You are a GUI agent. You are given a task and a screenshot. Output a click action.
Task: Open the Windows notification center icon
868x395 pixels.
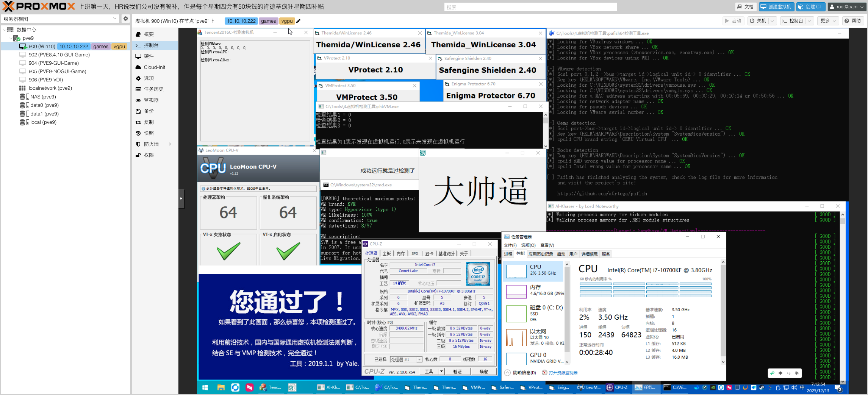(x=838, y=388)
